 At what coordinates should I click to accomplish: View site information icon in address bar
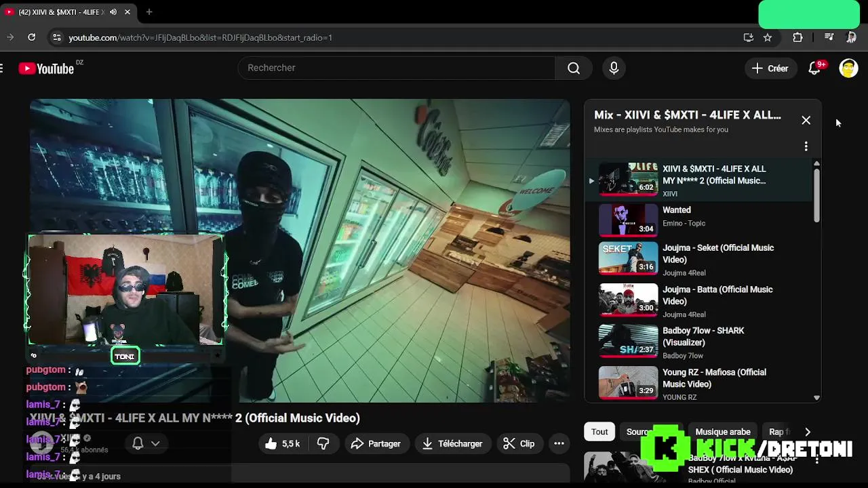point(56,37)
